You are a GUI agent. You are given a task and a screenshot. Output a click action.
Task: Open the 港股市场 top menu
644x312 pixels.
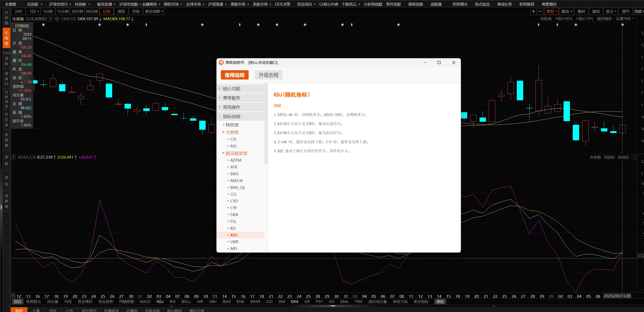click(240, 4)
